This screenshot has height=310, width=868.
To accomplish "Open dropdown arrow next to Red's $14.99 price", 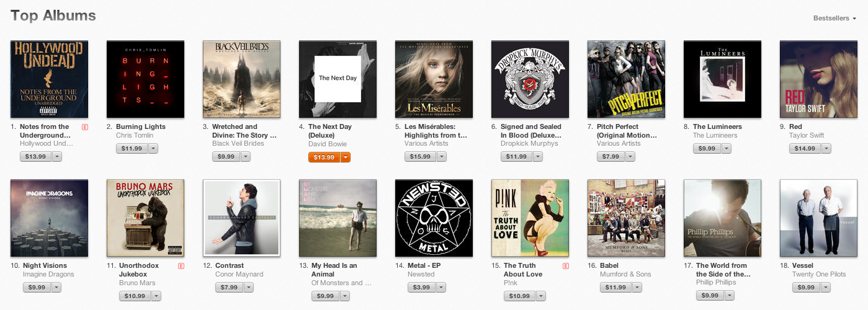I will (826, 148).
